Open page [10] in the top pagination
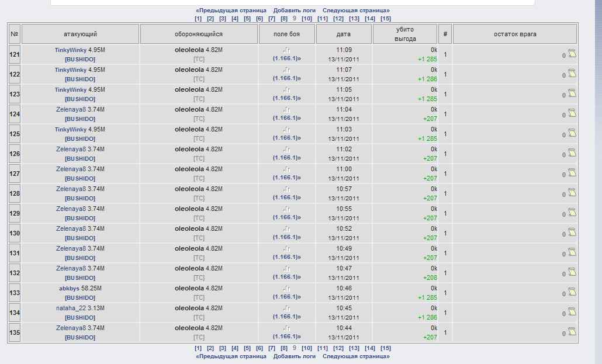The image size is (602, 364). pyautogui.click(x=306, y=19)
